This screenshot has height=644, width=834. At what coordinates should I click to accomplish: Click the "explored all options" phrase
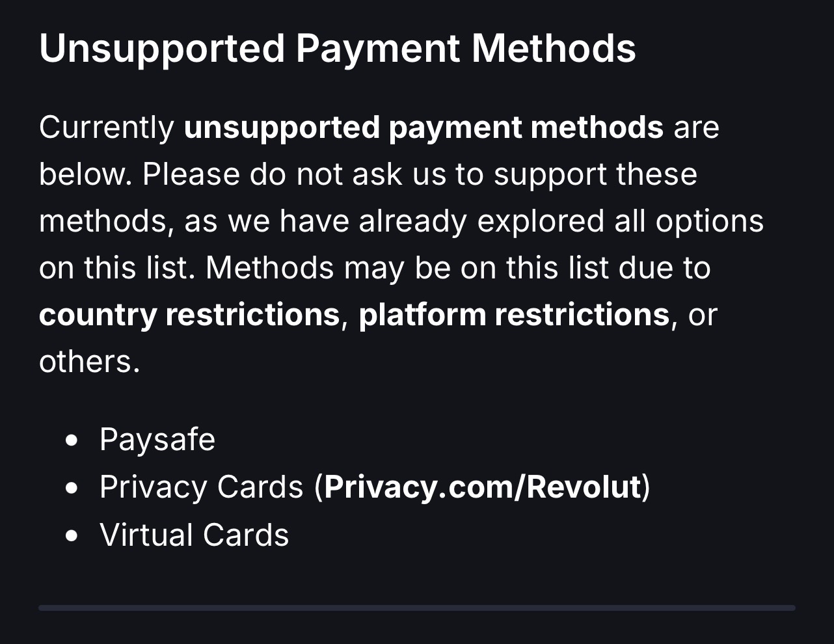(x=620, y=221)
